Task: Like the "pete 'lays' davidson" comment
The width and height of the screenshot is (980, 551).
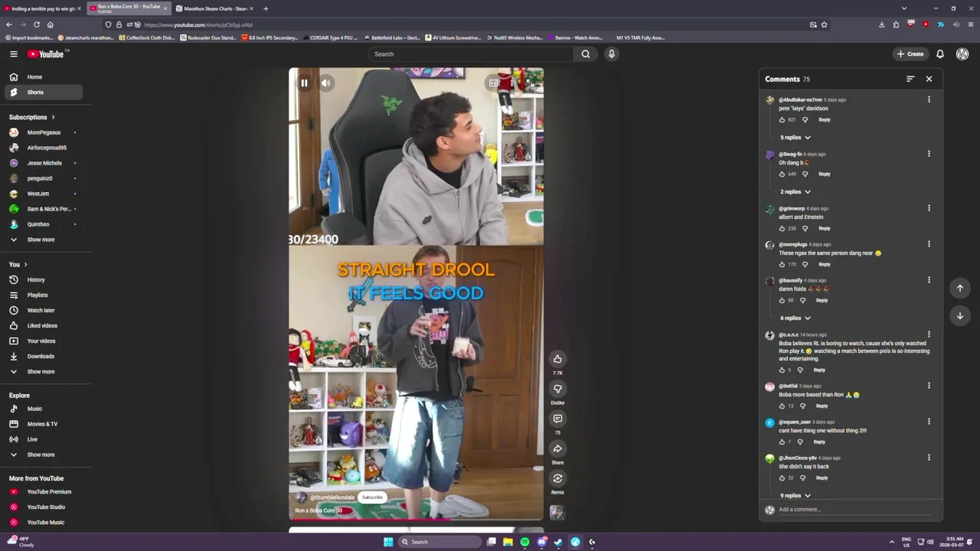Action: tap(782, 119)
